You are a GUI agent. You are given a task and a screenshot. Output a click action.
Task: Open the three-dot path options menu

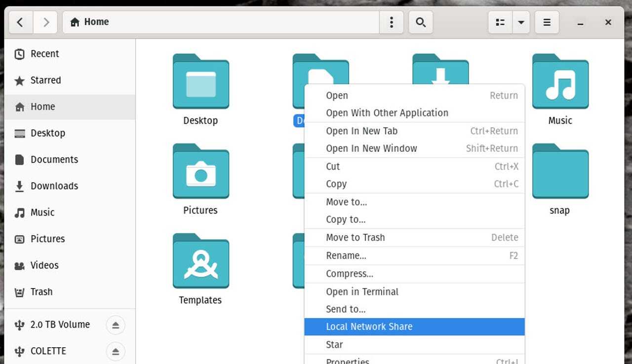(x=392, y=22)
